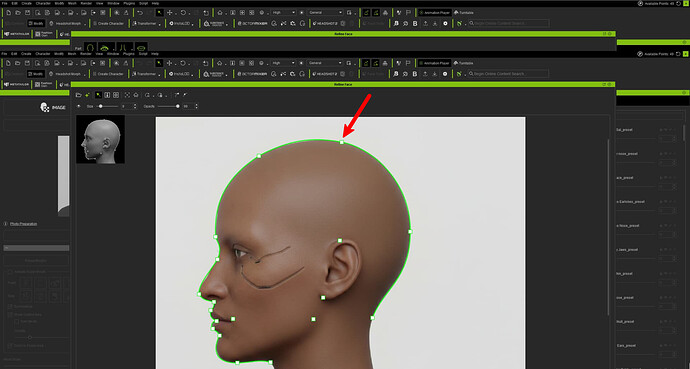Click Open Project folder icon in front window toolbar

pyautogui.click(x=18, y=63)
